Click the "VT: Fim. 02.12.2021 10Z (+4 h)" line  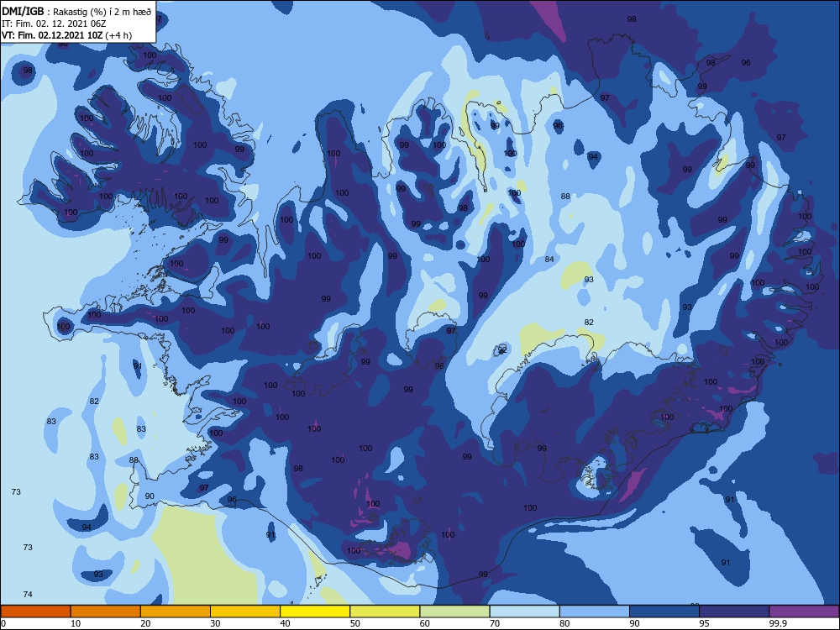point(67,35)
